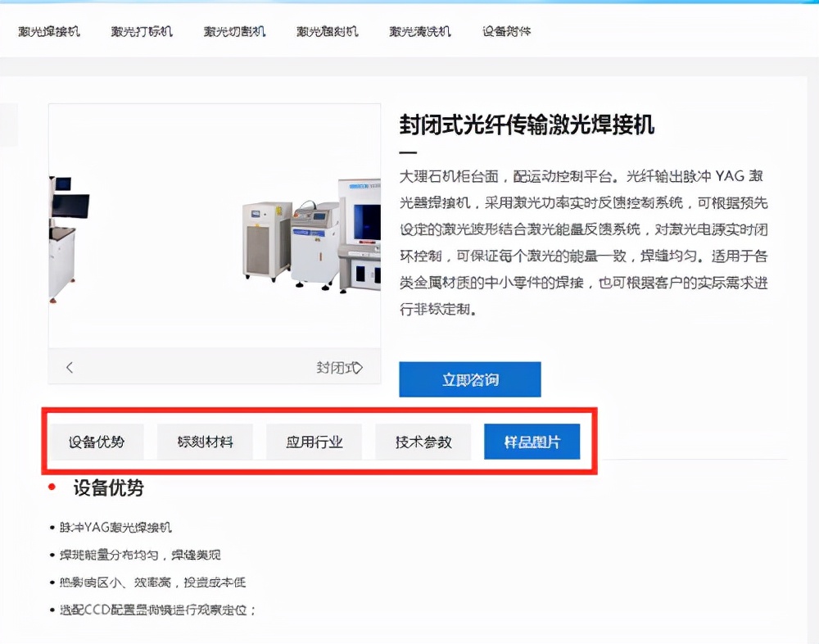Open the 激光打标机 navigation menu
819x644 pixels.
[142, 32]
